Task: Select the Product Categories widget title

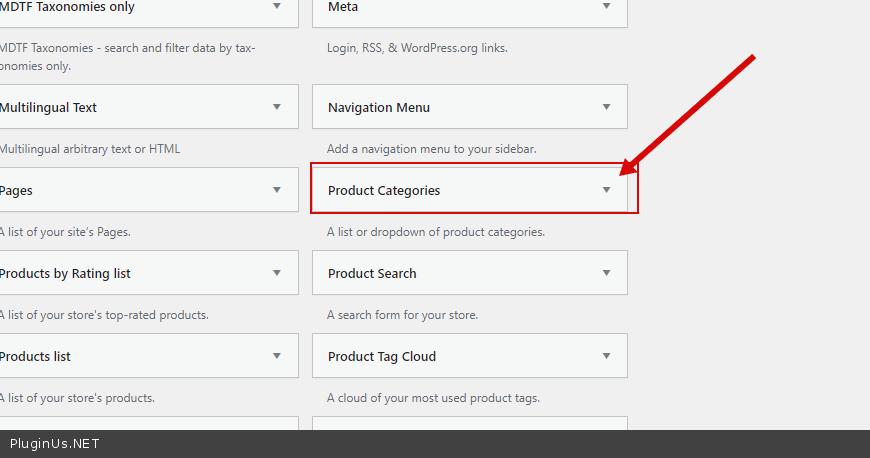Action: pos(384,190)
